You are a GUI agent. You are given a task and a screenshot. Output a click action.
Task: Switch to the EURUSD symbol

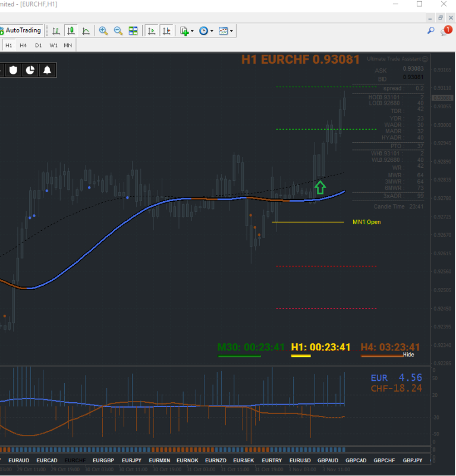pos(300,460)
